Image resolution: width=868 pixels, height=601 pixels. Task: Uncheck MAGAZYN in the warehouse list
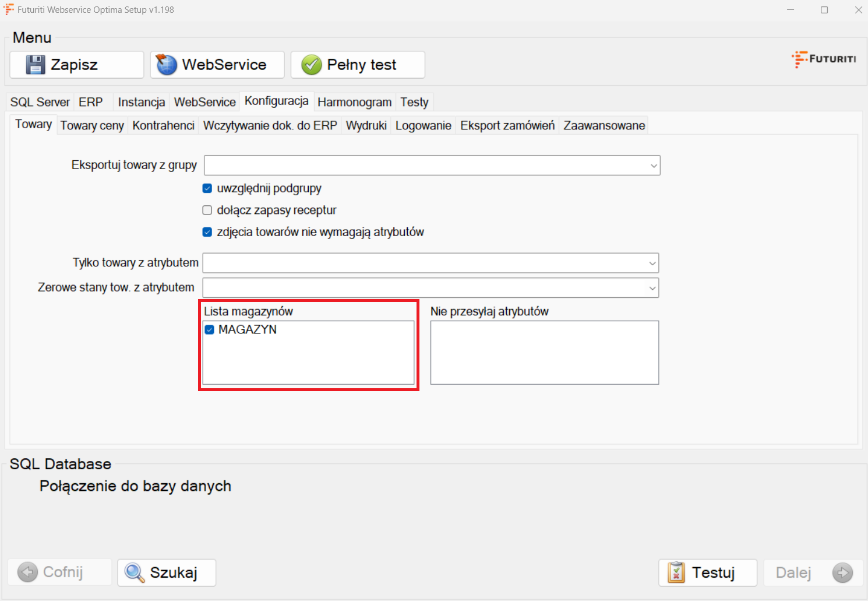210,330
